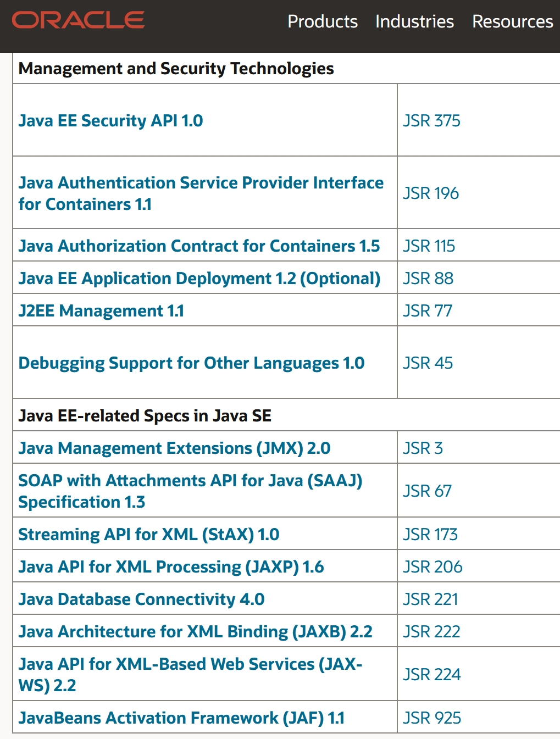The width and height of the screenshot is (560, 739).
Task: Open the JSR 206 link
Action: (433, 566)
